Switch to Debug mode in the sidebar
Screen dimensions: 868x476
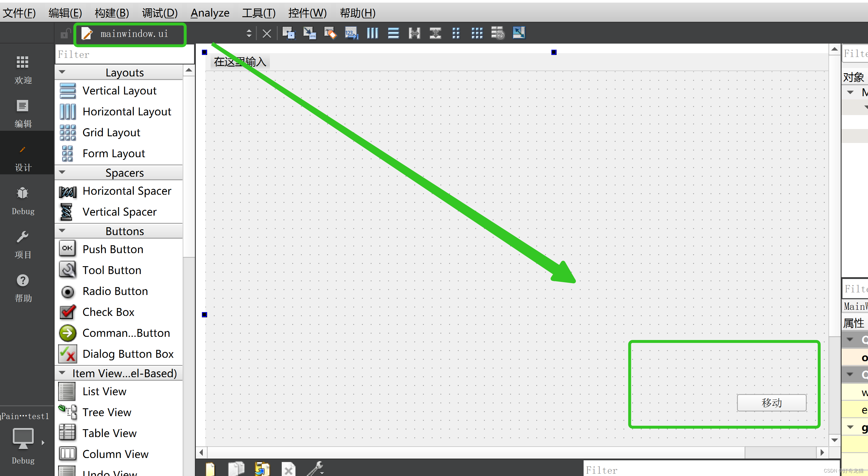23,201
